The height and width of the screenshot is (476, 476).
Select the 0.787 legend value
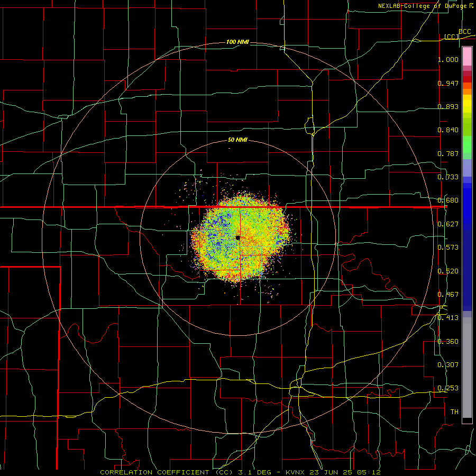tap(448, 153)
